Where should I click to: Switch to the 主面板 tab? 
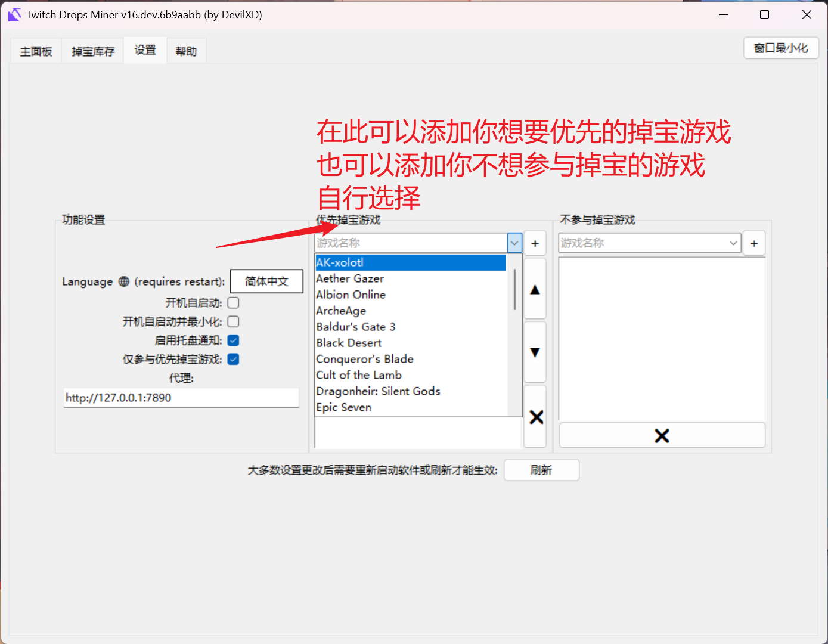[x=36, y=51]
